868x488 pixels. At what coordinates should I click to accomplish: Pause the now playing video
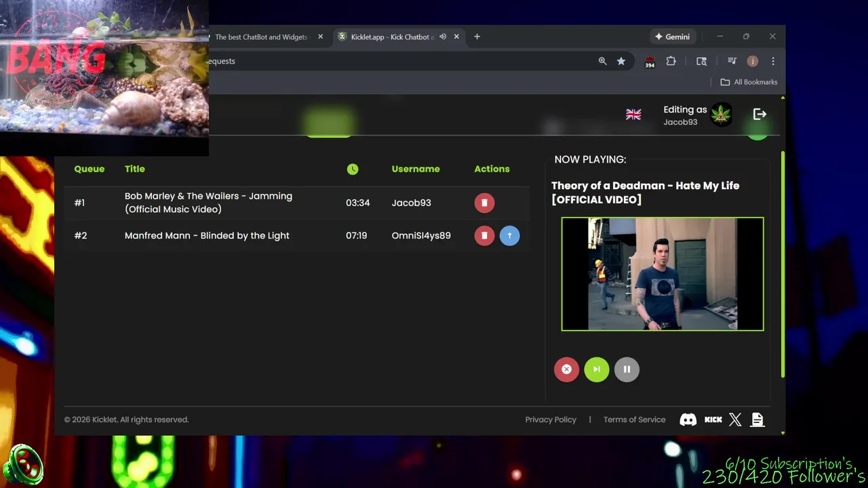pyautogui.click(x=627, y=369)
